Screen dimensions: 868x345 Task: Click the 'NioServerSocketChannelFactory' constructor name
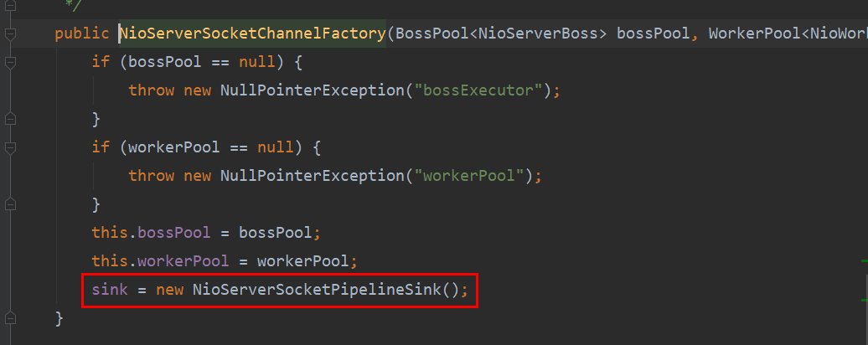tap(252, 33)
